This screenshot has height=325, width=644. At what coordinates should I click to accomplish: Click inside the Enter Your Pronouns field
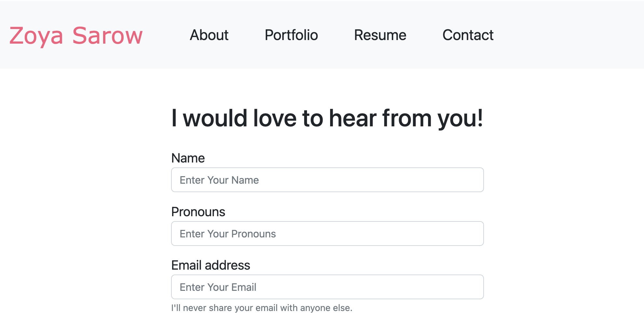tap(327, 233)
